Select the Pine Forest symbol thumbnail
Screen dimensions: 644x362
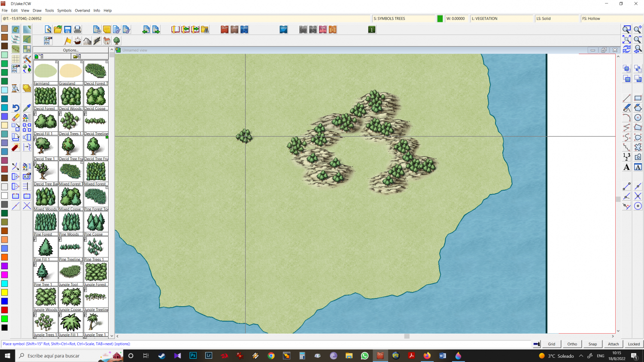[46, 224]
